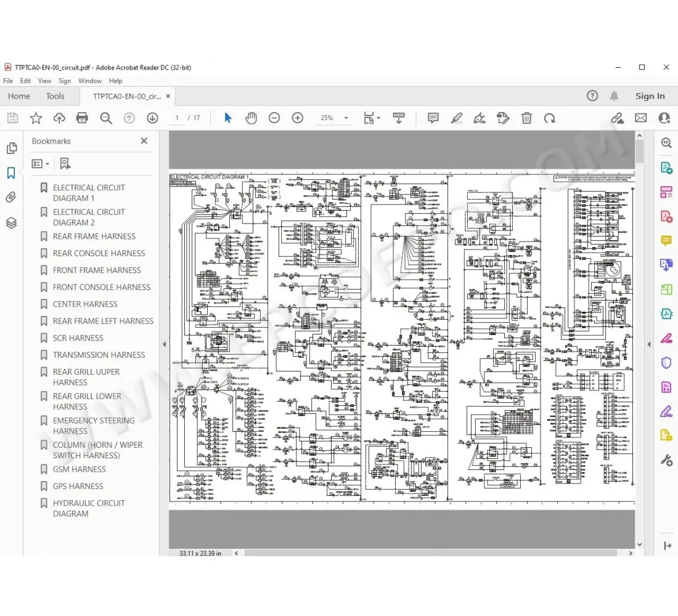Click the Sign In button

click(x=650, y=96)
